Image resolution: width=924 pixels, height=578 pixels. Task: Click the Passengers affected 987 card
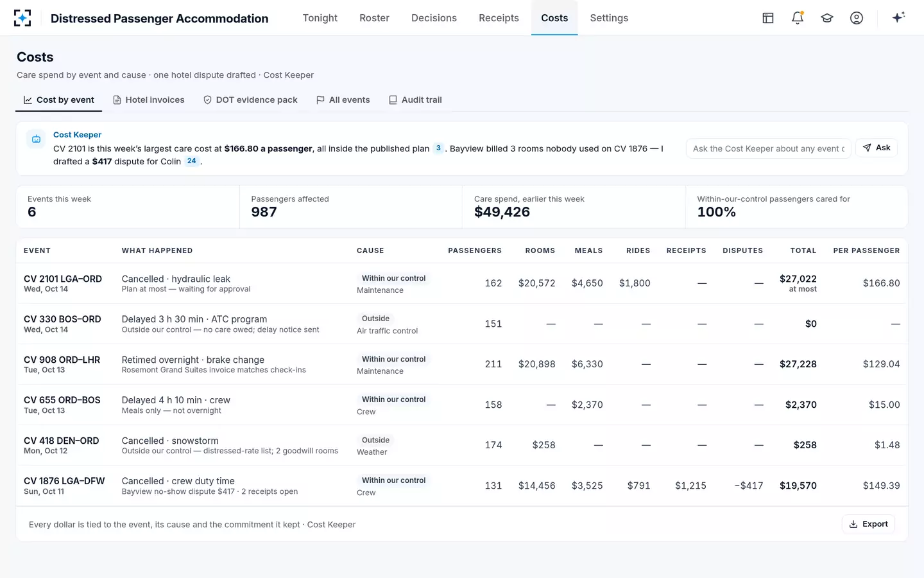coord(351,207)
